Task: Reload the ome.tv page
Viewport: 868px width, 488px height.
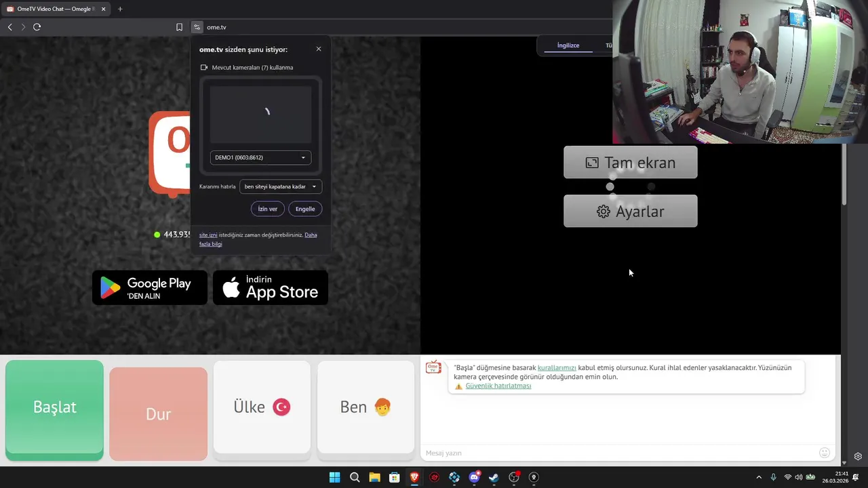Action: pyautogui.click(x=37, y=27)
